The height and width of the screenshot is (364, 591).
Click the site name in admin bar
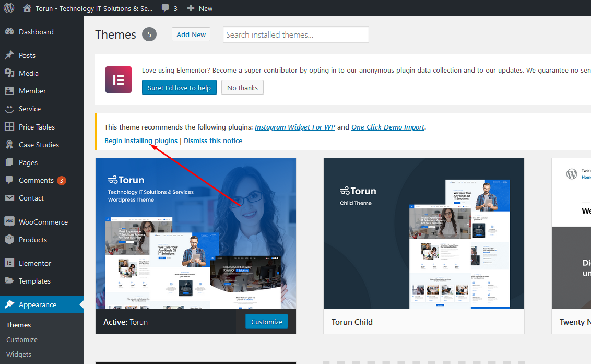tap(94, 8)
